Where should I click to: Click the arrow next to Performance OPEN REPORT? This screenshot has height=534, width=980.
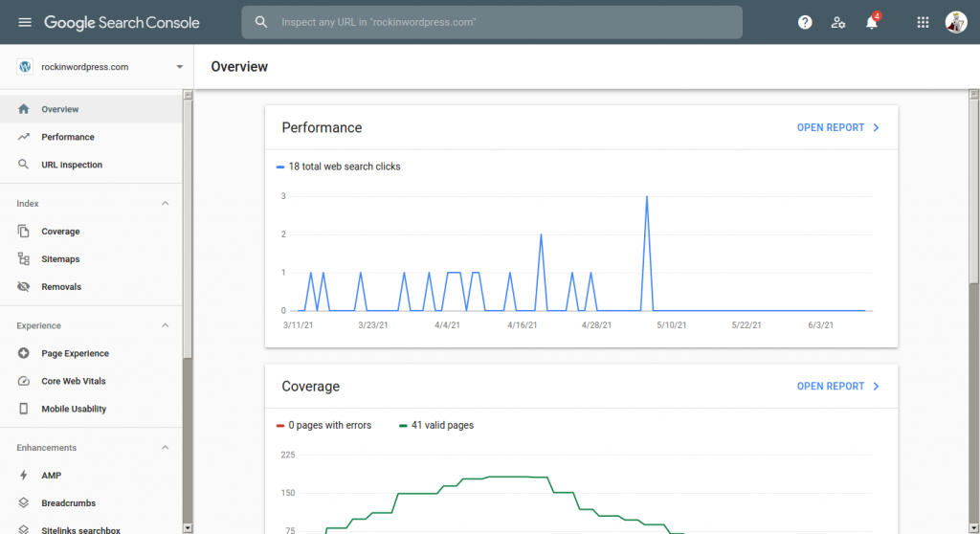coord(877,127)
